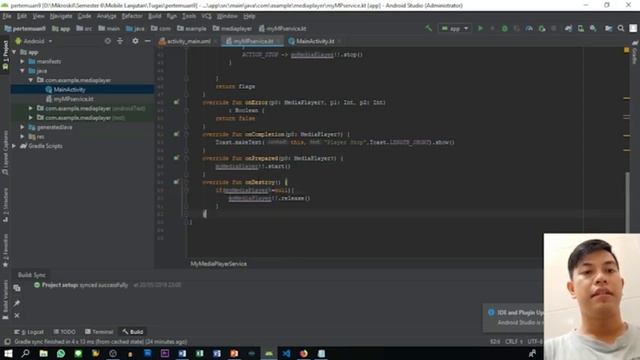
Task: Open the profiler gauge icon in toolbar
Action: pyautogui.click(x=529, y=29)
